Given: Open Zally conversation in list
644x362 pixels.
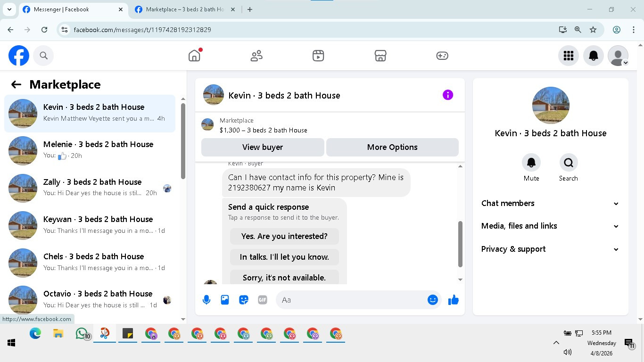Looking at the screenshot, I should coord(90,188).
